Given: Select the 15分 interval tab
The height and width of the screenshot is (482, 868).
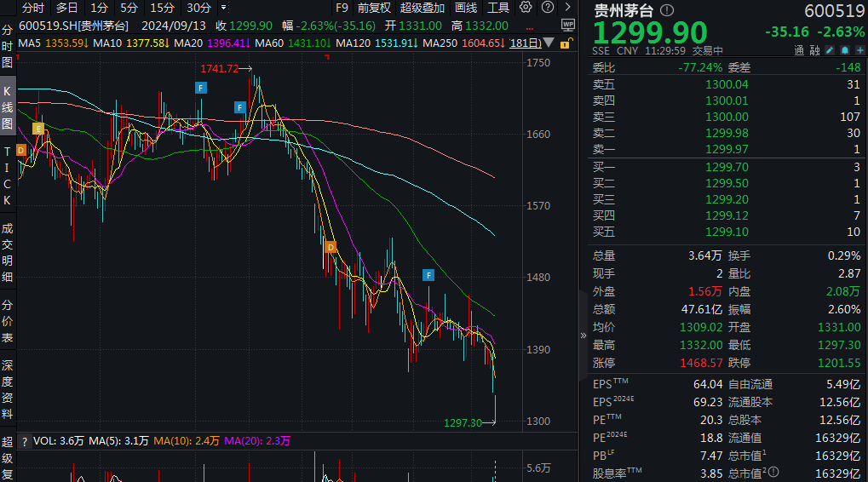Looking at the screenshot, I should 162,8.
